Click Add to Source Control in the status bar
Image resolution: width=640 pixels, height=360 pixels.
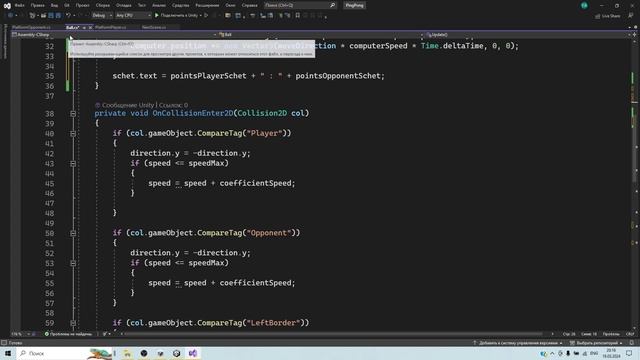518,343
